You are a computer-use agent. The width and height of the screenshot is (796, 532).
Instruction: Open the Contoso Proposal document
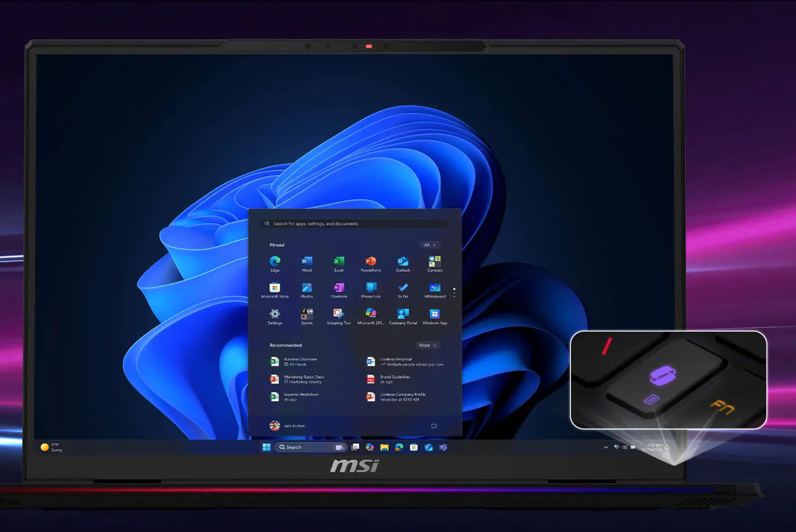click(405, 362)
